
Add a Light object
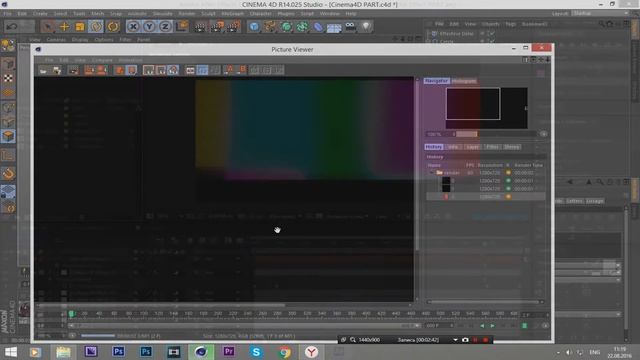[366, 27]
